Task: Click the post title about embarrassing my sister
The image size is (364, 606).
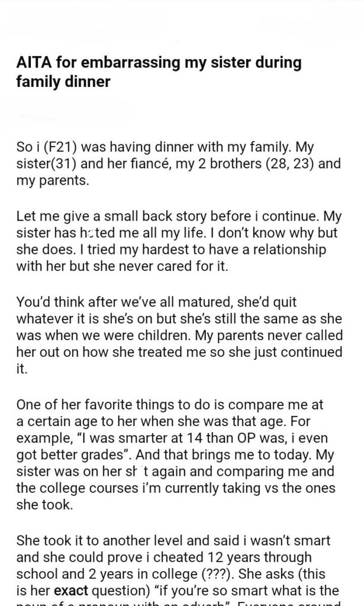Action: (159, 71)
